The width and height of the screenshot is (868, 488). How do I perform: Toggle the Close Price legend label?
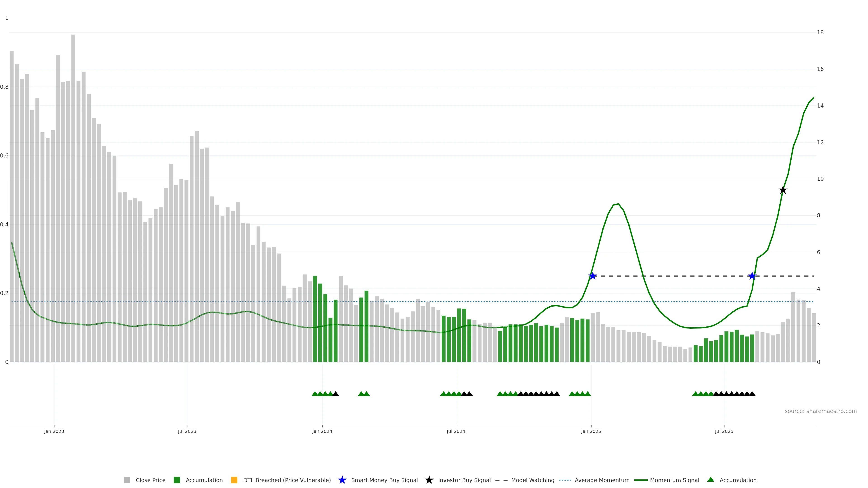click(x=150, y=480)
